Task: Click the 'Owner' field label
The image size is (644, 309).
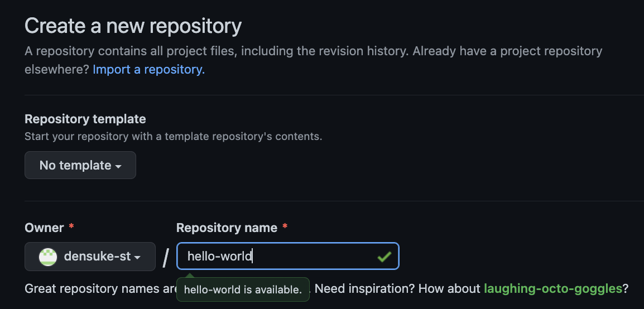Action: point(44,228)
